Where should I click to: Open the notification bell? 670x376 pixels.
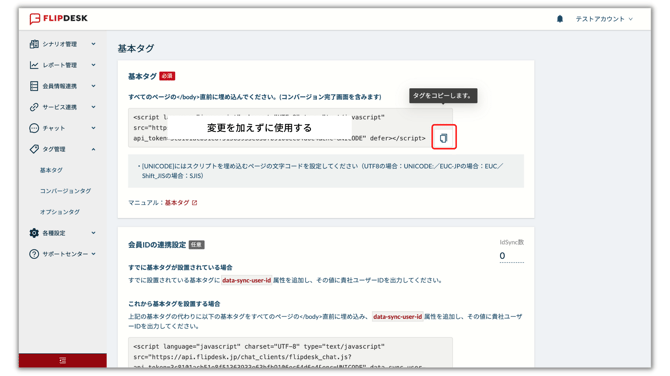click(560, 19)
